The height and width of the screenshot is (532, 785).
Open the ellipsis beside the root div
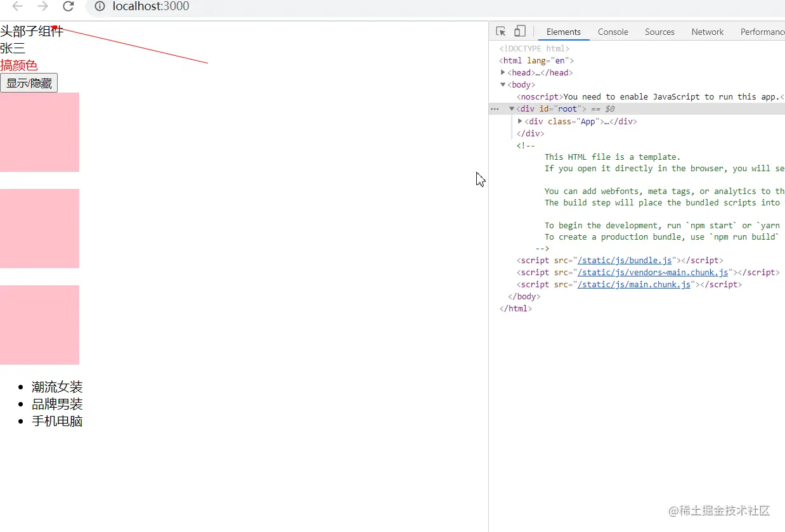tap(495, 109)
